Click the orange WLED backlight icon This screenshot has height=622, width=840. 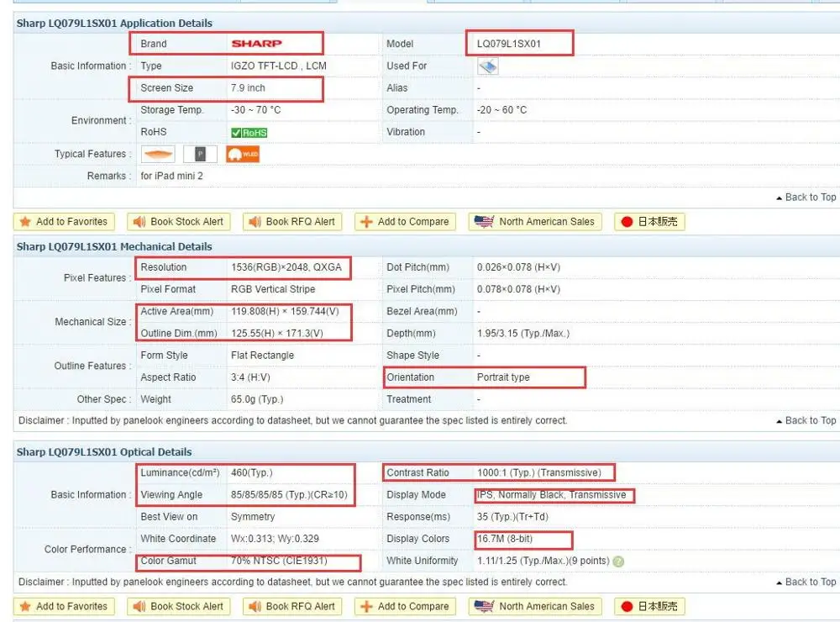(243, 155)
